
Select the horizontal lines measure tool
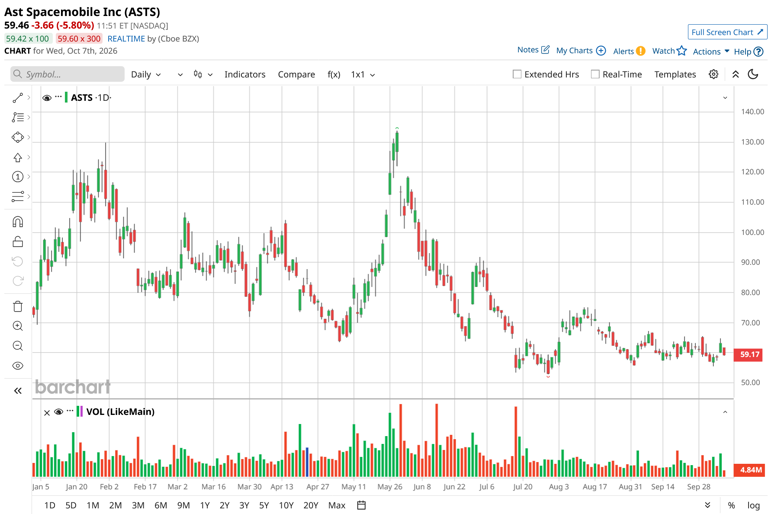pos(18,196)
